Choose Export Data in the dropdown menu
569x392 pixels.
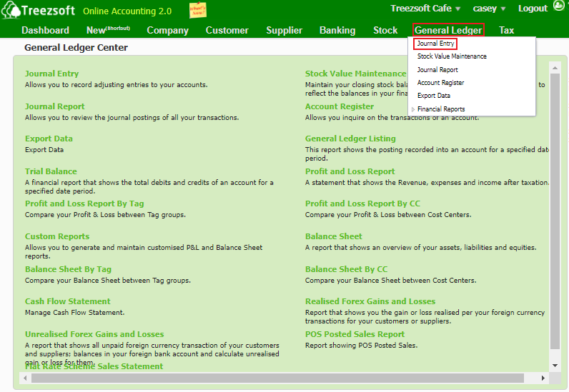[434, 96]
